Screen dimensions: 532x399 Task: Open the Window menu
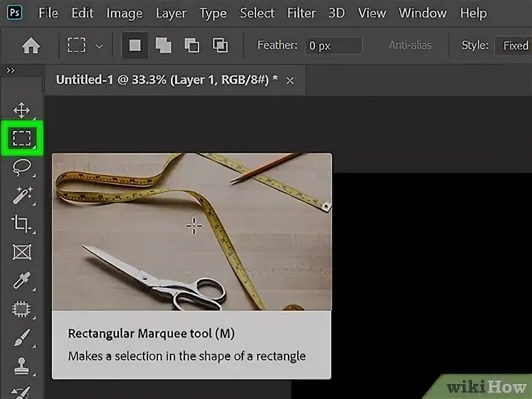(423, 13)
